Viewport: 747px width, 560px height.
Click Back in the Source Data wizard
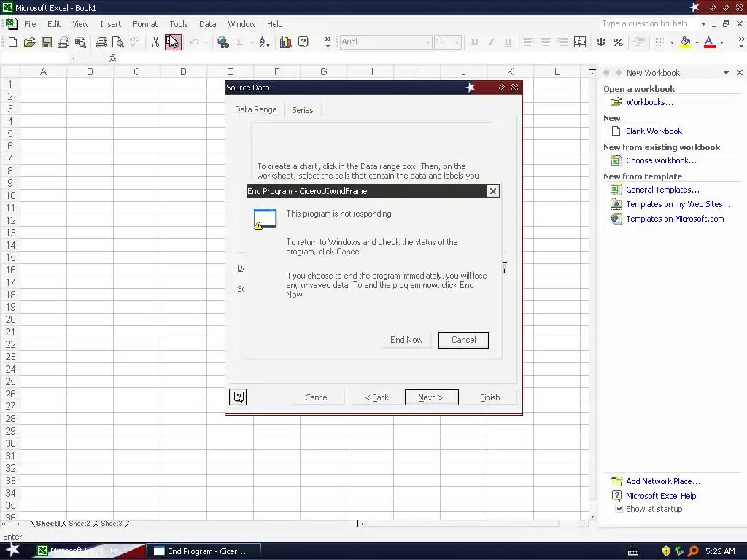click(x=376, y=397)
